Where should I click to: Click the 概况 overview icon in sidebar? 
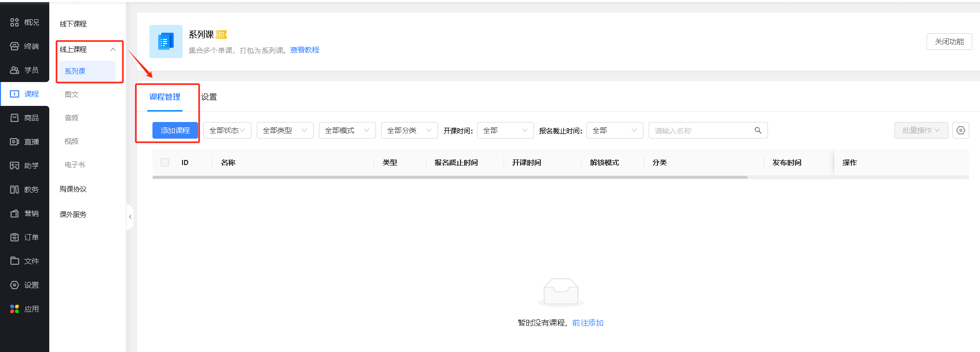[x=15, y=22]
